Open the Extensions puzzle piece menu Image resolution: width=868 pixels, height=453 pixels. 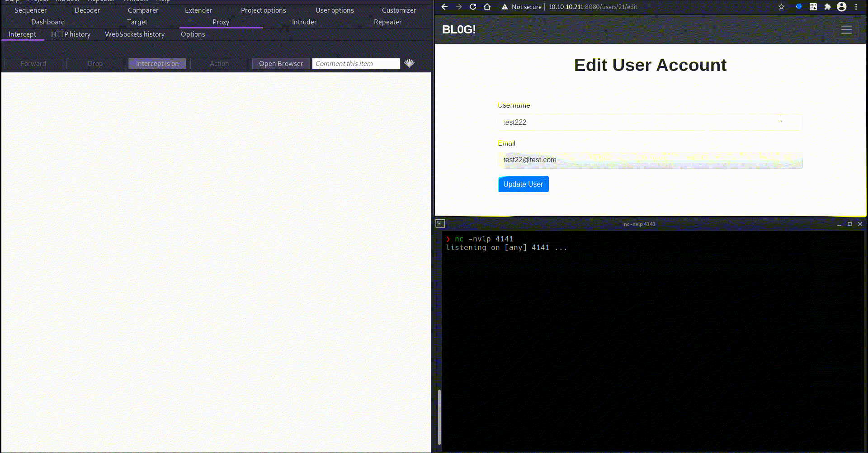827,7
